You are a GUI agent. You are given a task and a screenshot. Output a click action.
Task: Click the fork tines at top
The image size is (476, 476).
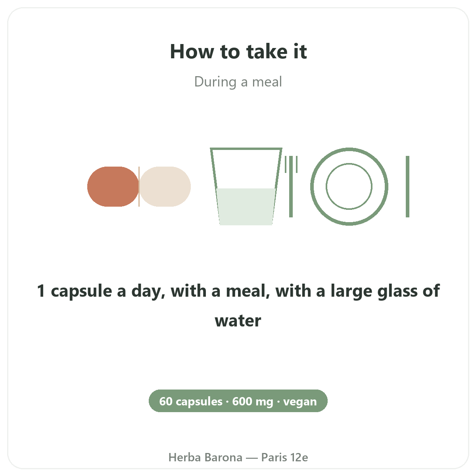tap(291, 164)
